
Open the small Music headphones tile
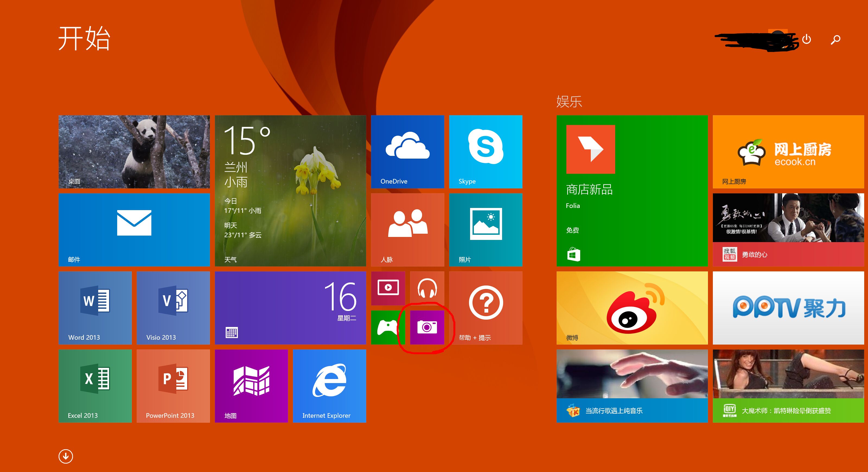click(427, 288)
